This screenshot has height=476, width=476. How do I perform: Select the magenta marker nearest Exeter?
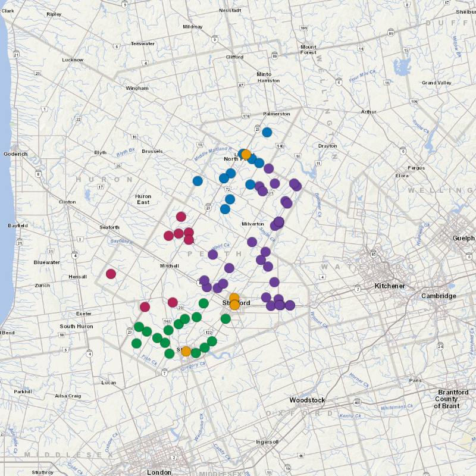pos(145,306)
